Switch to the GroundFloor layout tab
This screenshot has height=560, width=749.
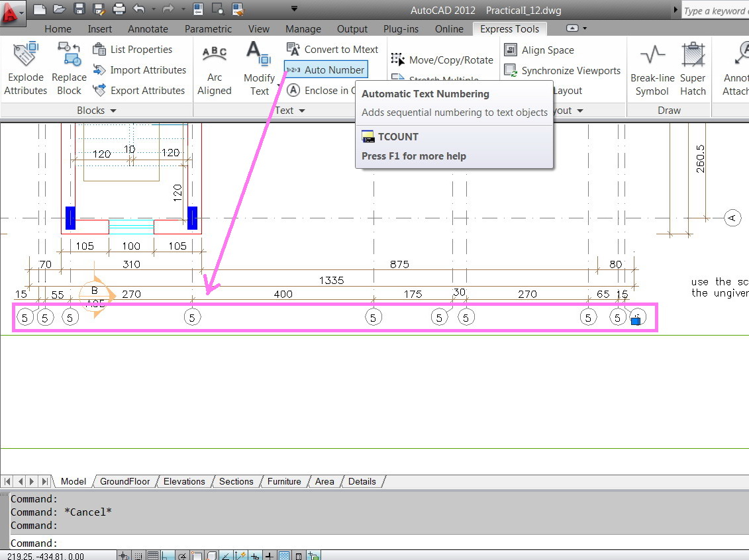(125, 481)
